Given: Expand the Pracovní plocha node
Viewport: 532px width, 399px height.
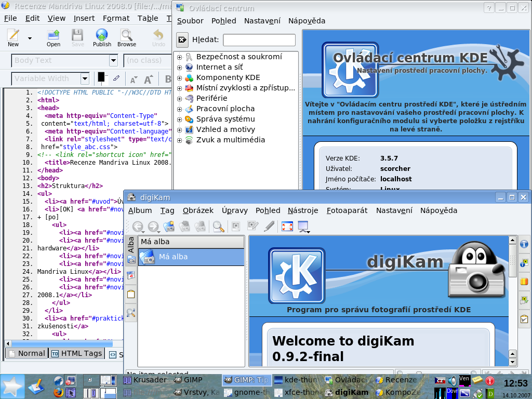Looking at the screenshot, I should [179, 109].
